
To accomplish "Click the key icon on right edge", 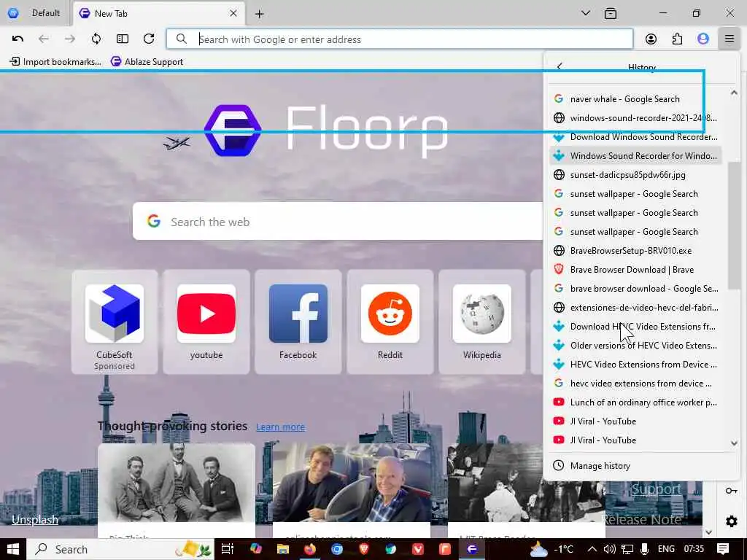I will pyautogui.click(x=731, y=491).
